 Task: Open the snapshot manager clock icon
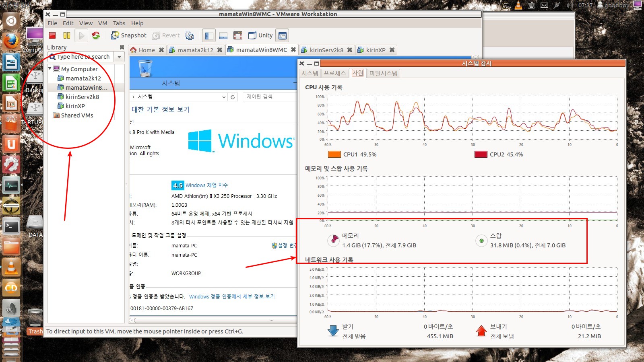coord(190,35)
